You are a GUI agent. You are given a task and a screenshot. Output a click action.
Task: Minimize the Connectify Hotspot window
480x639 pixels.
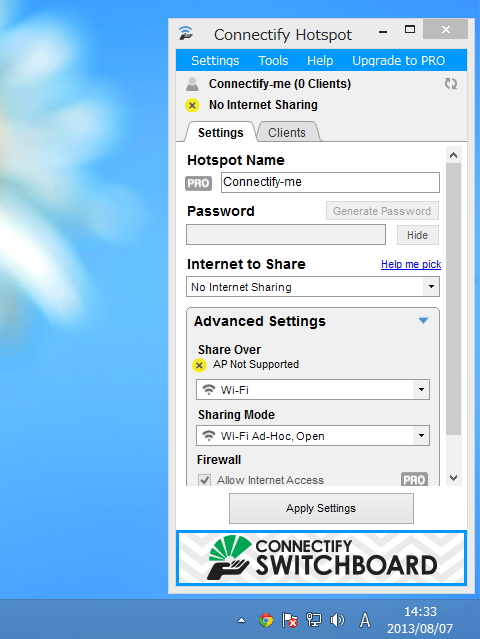pos(383,32)
